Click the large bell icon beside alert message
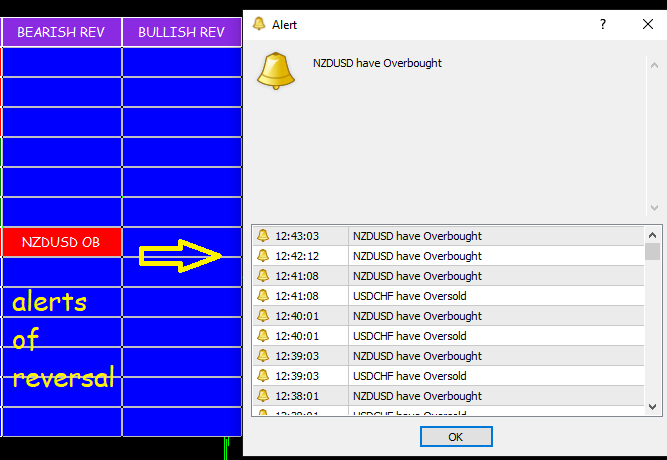The height and width of the screenshot is (460, 667). pyautogui.click(x=276, y=71)
